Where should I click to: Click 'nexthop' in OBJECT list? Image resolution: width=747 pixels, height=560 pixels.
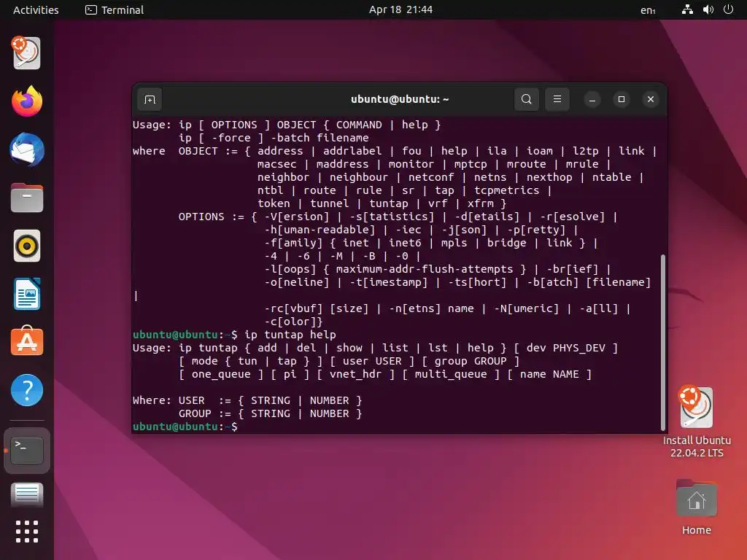point(549,177)
